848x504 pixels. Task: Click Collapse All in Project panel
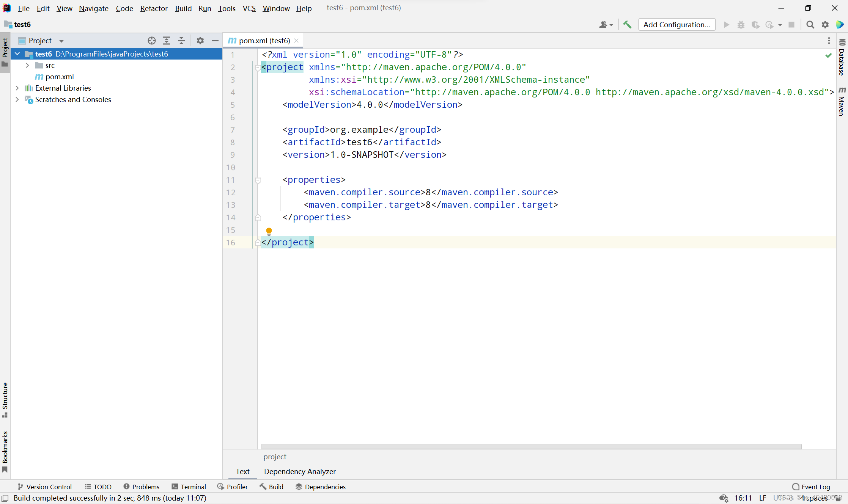pos(181,41)
